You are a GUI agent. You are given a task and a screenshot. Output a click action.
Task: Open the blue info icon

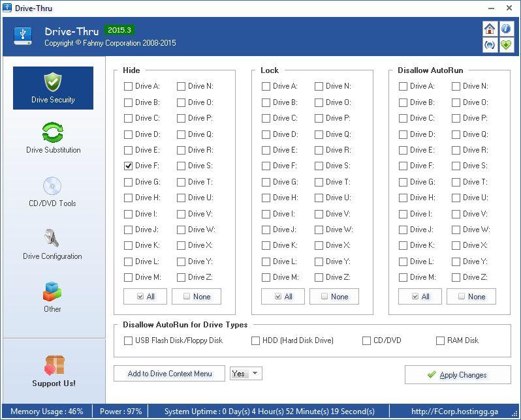click(506, 29)
